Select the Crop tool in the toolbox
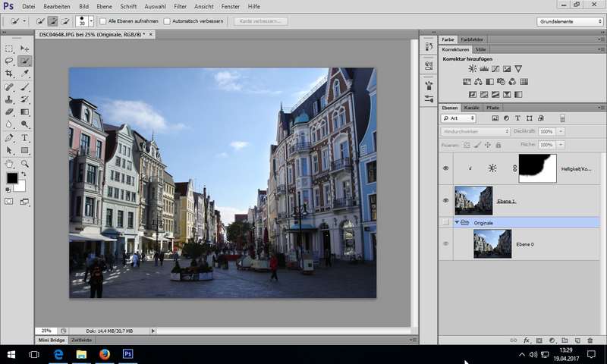Screen dimensions: 607x364 pos(9,74)
